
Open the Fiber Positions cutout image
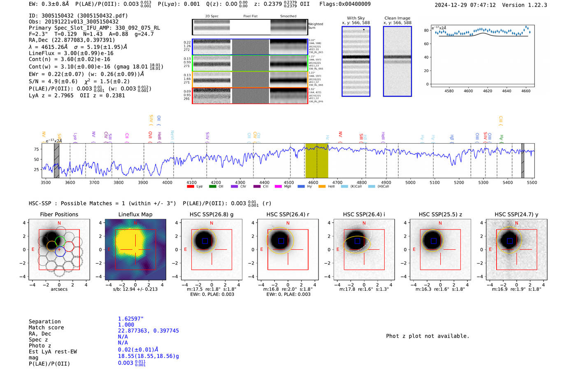click(59, 249)
